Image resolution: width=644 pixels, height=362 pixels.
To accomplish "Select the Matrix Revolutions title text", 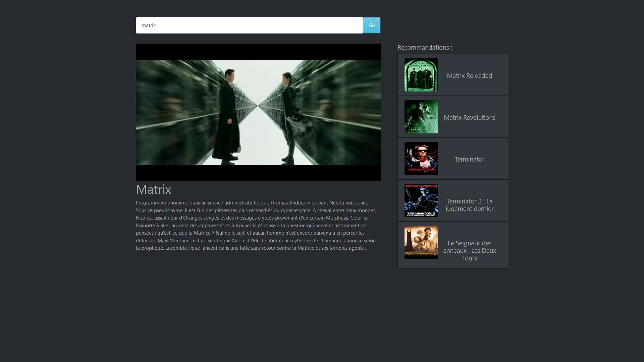I will 469,118.
